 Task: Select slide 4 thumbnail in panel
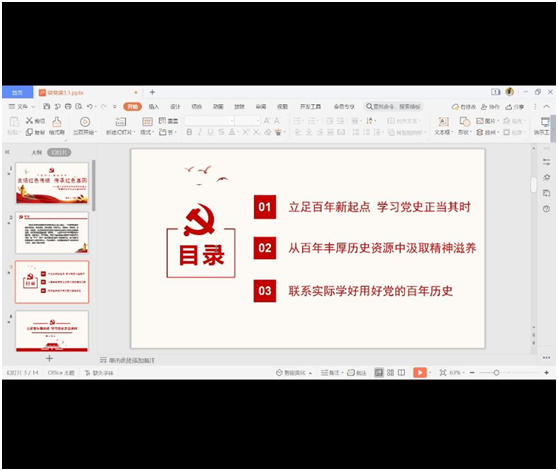(x=52, y=331)
